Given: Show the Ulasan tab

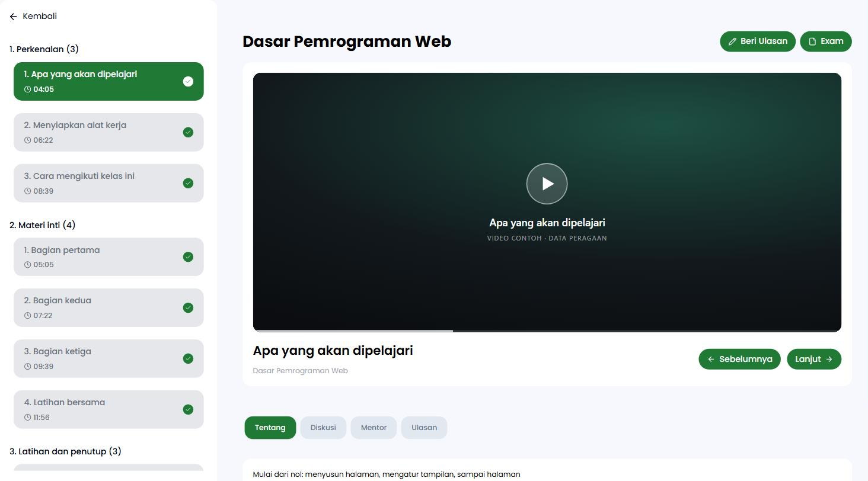Looking at the screenshot, I should [424, 428].
